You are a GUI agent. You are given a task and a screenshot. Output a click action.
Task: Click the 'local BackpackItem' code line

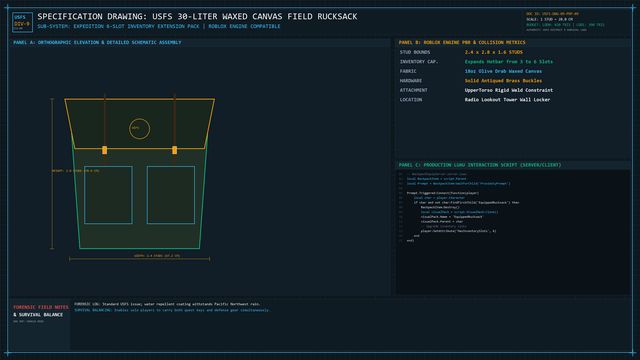pyautogui.click(x=437, y=179)
